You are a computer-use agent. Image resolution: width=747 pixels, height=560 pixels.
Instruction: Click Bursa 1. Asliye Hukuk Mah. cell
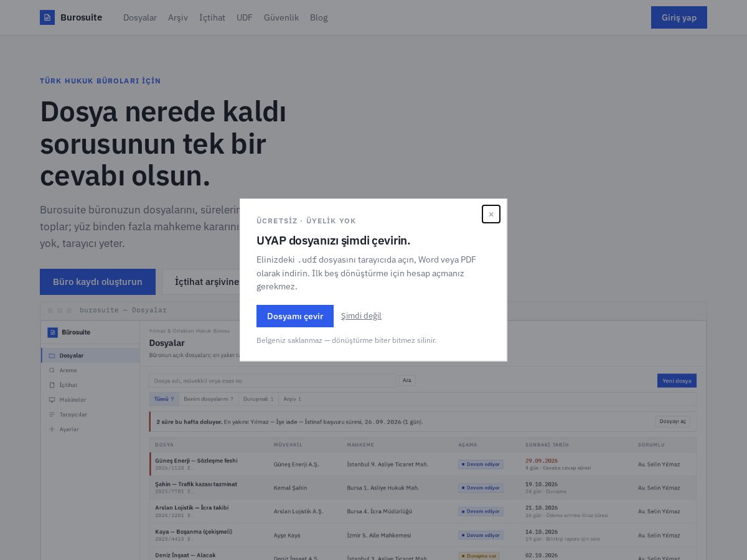tap(383, 488)
